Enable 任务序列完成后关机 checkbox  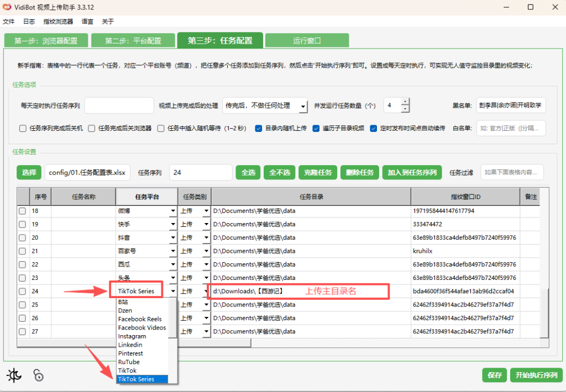tap(23, 128)
